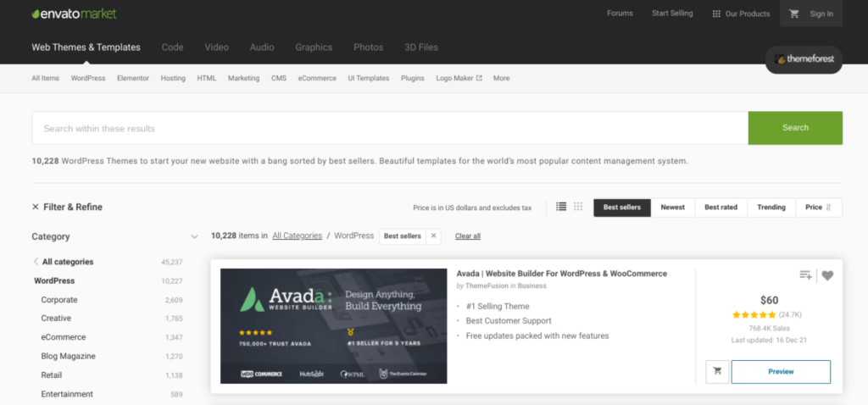Collapse the Category section
Image resolution: width=868 pixels, height=405 pixels.
(194, 236)
